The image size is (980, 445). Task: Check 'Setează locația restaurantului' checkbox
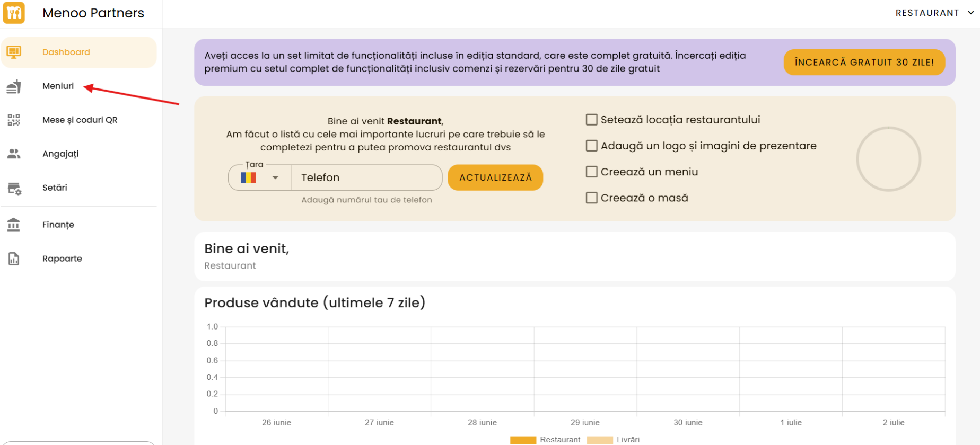(591, 120)
